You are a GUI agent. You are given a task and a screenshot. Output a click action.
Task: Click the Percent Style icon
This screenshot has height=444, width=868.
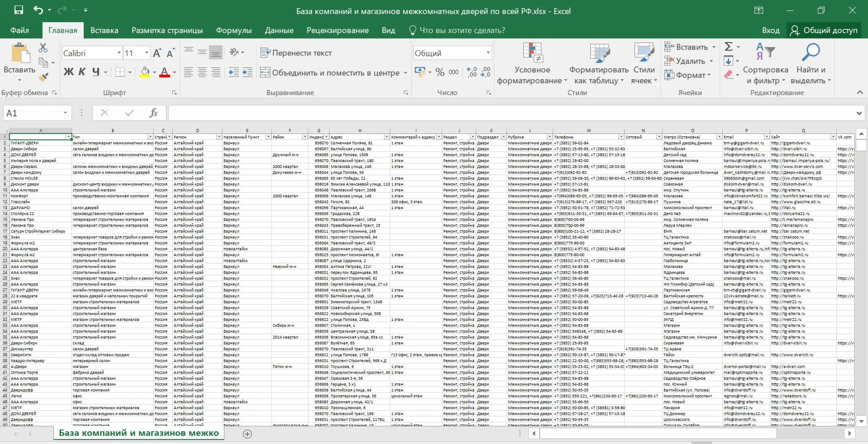coord(440,72)
